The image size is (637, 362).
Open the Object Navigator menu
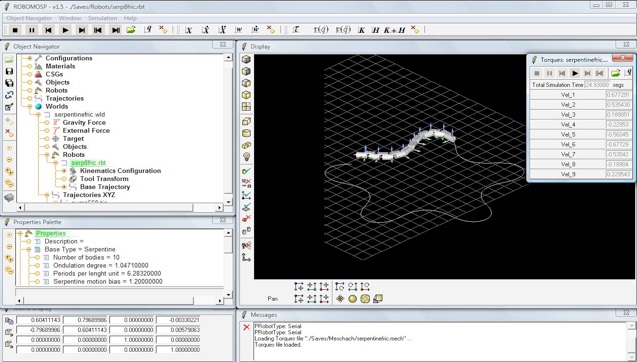pos(29,18)
